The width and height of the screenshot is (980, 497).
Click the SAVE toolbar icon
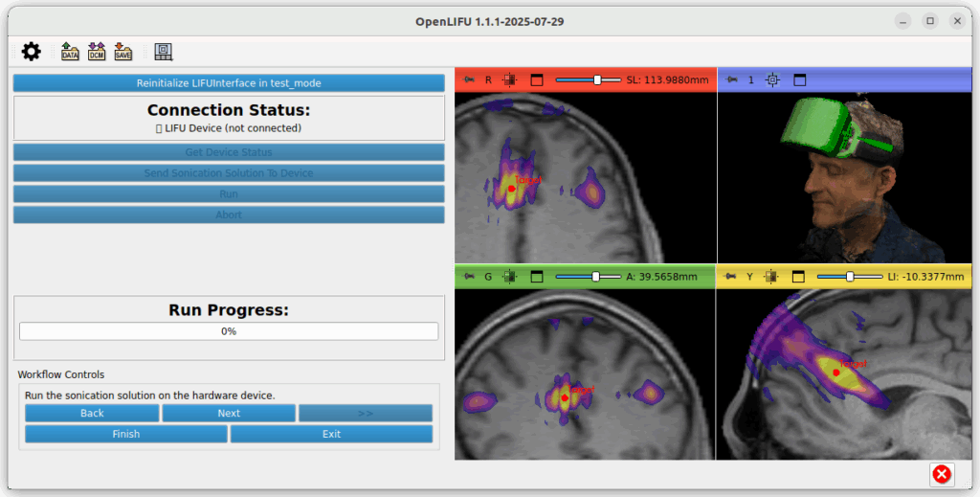coord(123,52)
